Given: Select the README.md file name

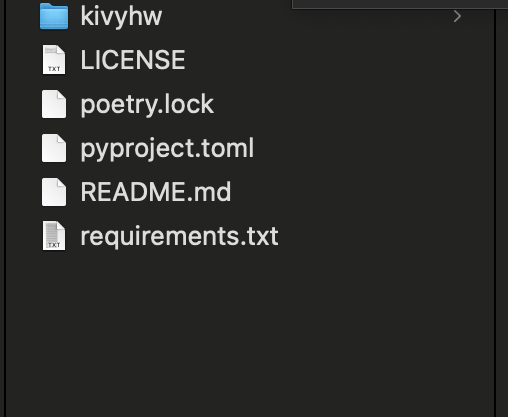Looking at the screenshot, I should pos(156,192).
